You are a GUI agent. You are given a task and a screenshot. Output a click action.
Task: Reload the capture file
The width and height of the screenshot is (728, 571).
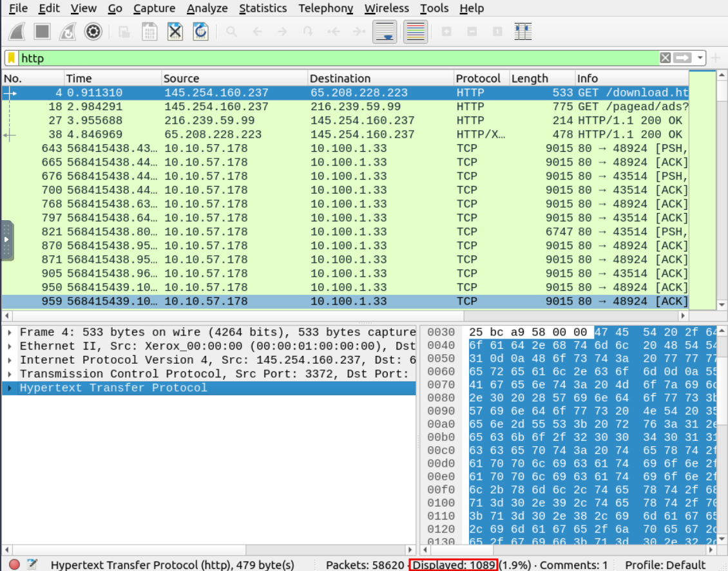coord(201,32)
